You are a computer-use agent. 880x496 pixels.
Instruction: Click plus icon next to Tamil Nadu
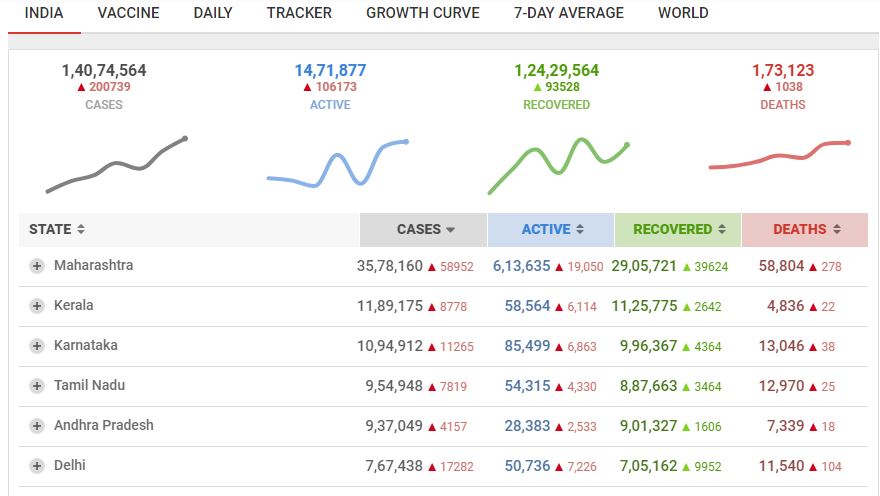point(37,386)
